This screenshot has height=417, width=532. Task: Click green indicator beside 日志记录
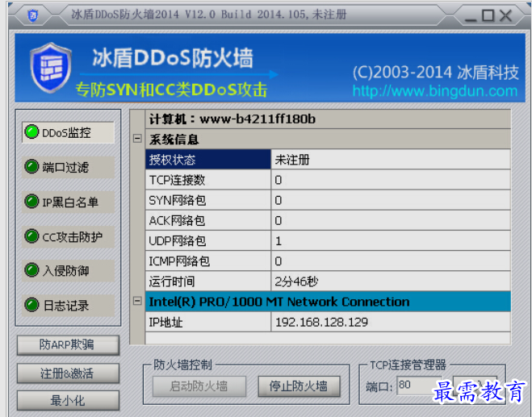[32, 305]
